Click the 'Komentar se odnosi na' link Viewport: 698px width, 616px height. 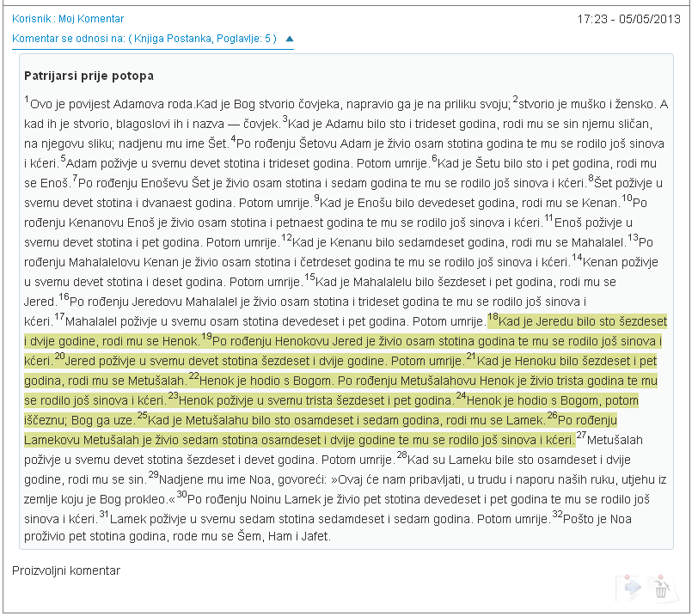tap(144, 39)
